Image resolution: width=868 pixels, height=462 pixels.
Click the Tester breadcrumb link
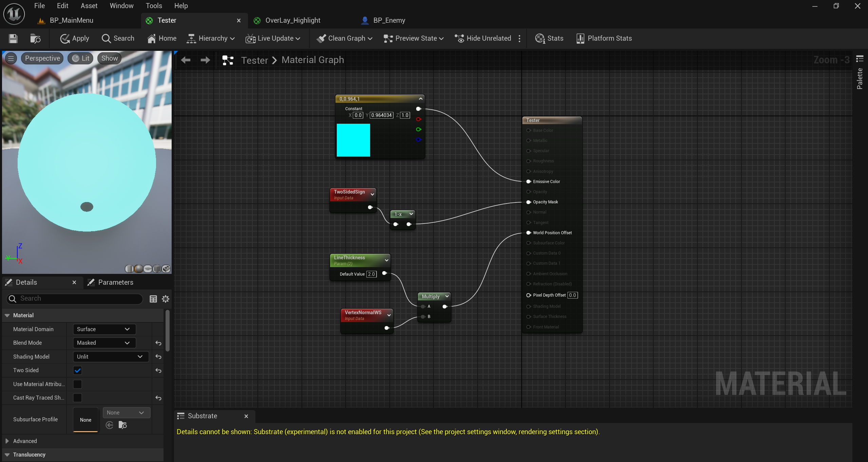254,60
